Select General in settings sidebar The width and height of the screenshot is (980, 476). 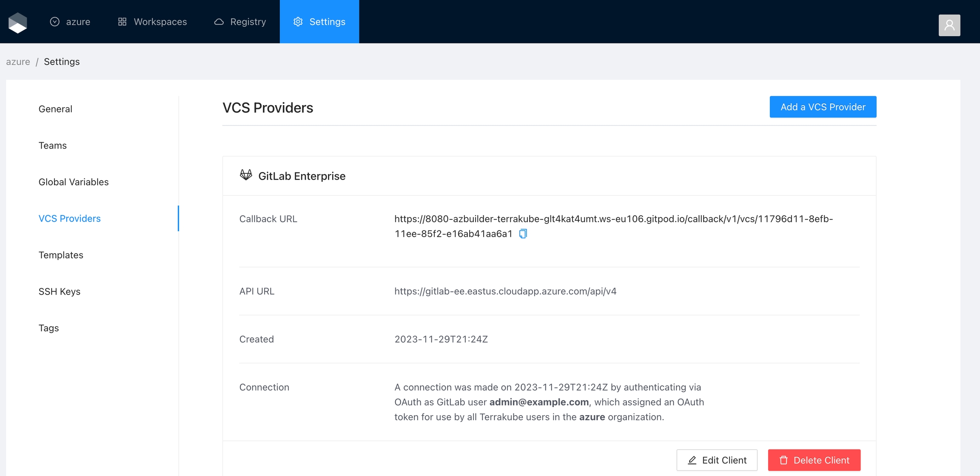pyautogui.click(x=55, y=109)
